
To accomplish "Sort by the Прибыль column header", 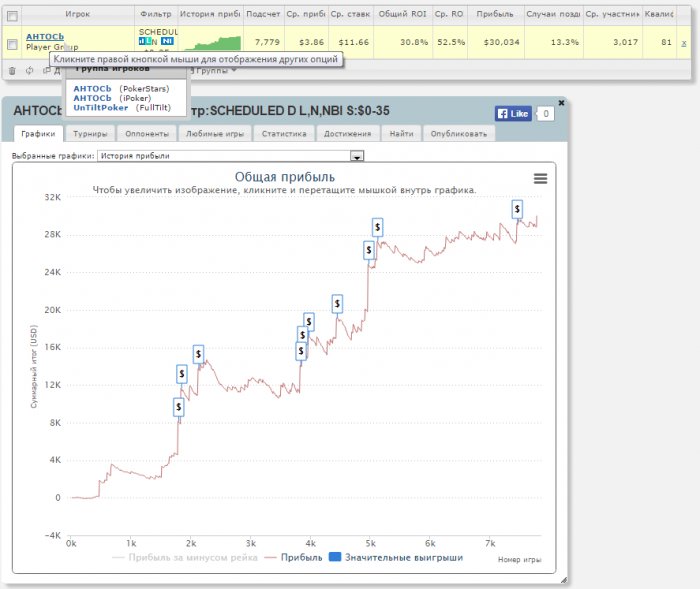I will (x=495, y=16).
